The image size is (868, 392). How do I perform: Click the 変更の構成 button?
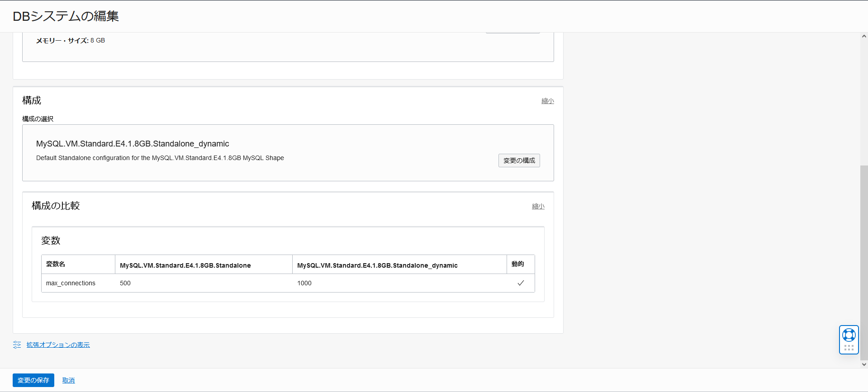[x=519, y=161]
